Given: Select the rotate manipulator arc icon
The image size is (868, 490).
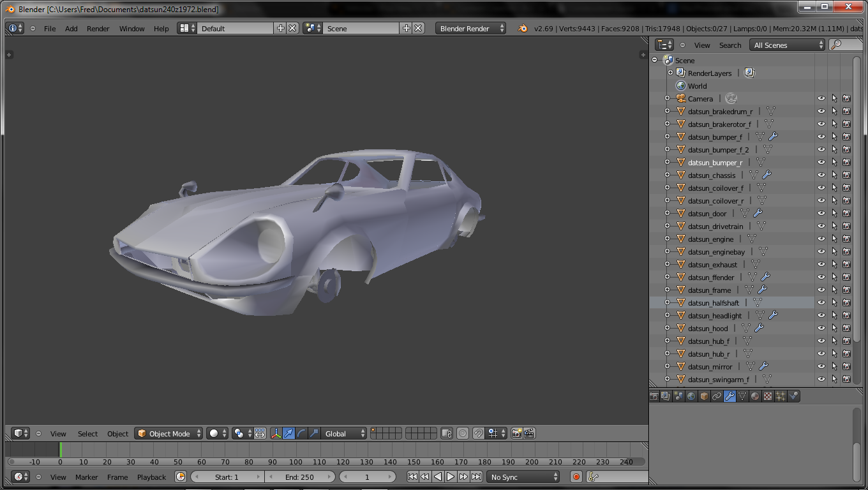Looking at the screenshot, I should 302,433.
